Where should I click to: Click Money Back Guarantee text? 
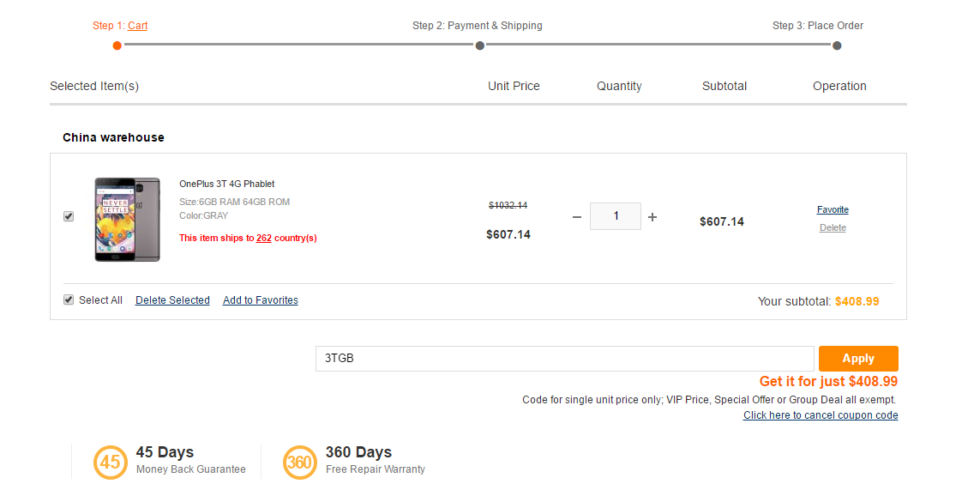(190, 469)
